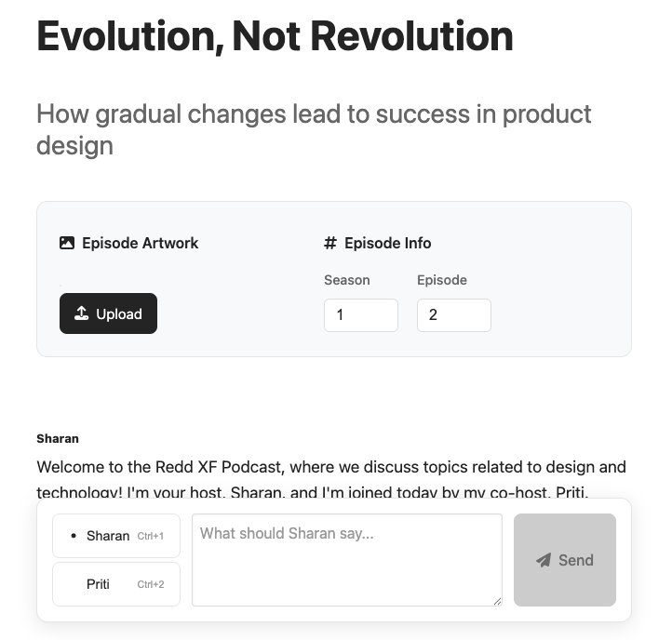Click the Season label text
This screenshot has height=640, width=672.
coord(347,280)
